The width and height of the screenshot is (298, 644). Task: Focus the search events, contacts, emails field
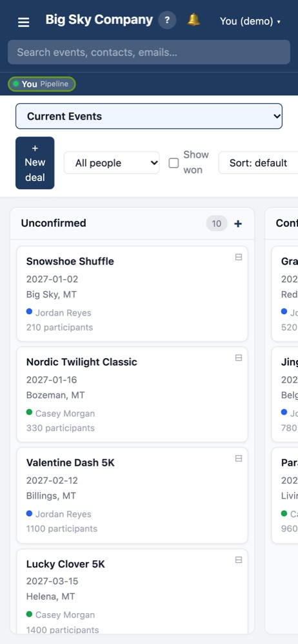149,52
